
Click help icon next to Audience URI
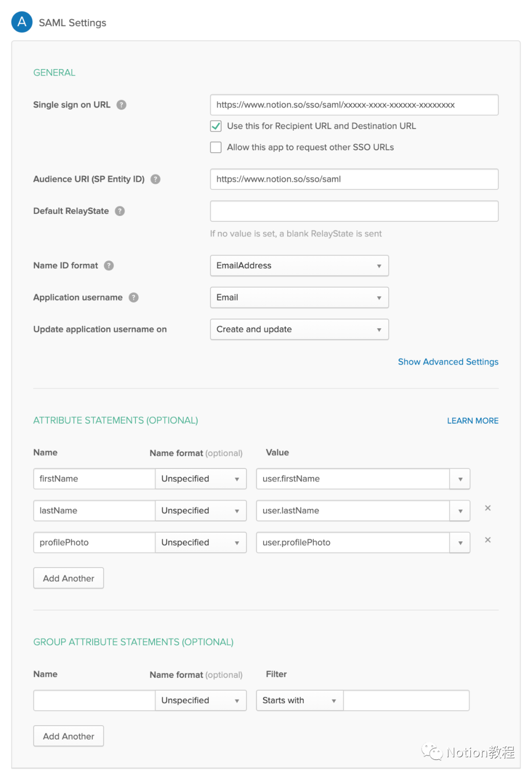[x=155, y=179]
